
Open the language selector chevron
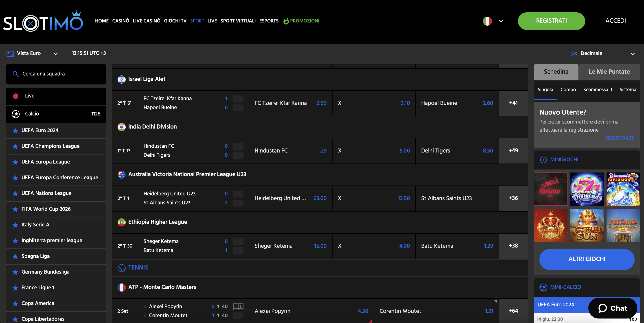click(x=501, y=21)
